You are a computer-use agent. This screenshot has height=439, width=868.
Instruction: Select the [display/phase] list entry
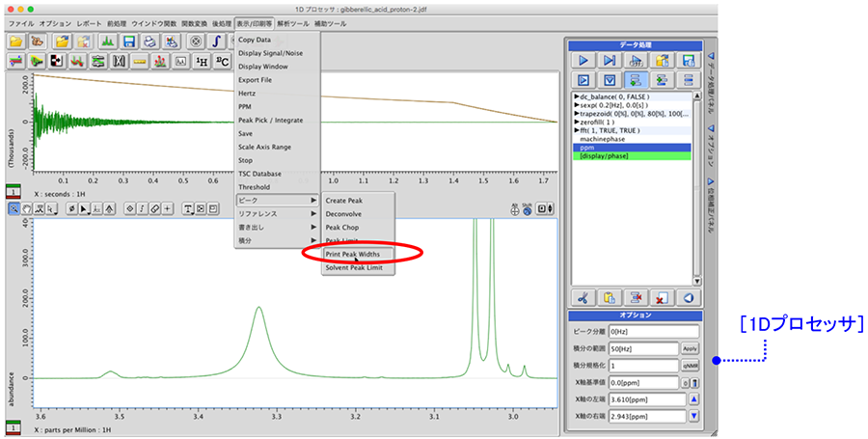[633, 156]
